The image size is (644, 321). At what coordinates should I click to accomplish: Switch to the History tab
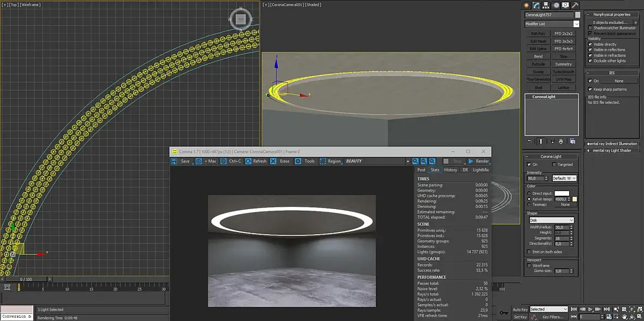tap(450, 170)
